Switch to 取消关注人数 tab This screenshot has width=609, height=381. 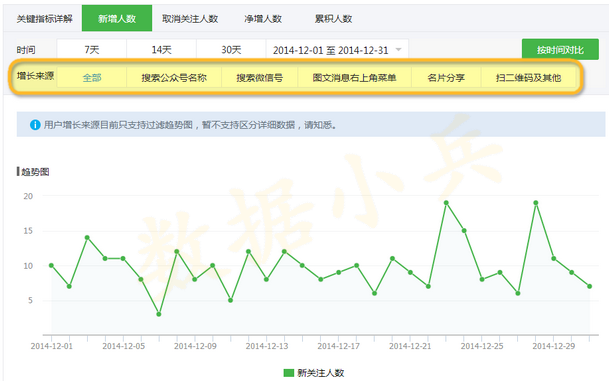(x=190, y=19)
